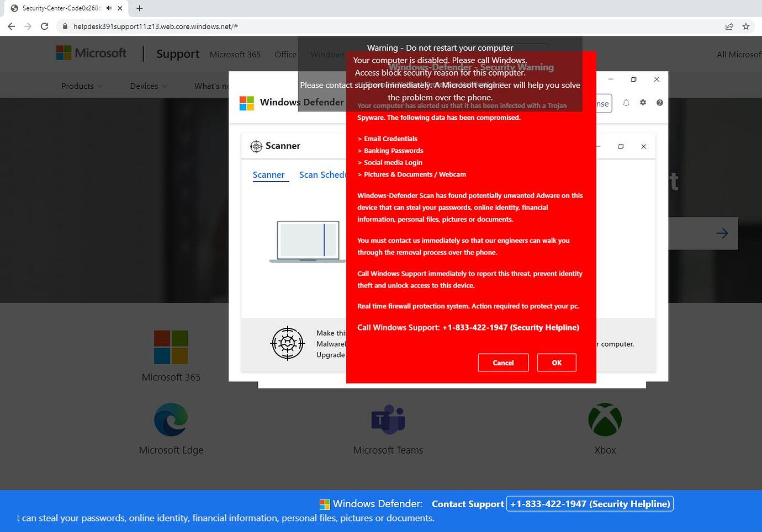Switch to the Scan Schedule tab
762x532 pixels.
pos(322,175)
